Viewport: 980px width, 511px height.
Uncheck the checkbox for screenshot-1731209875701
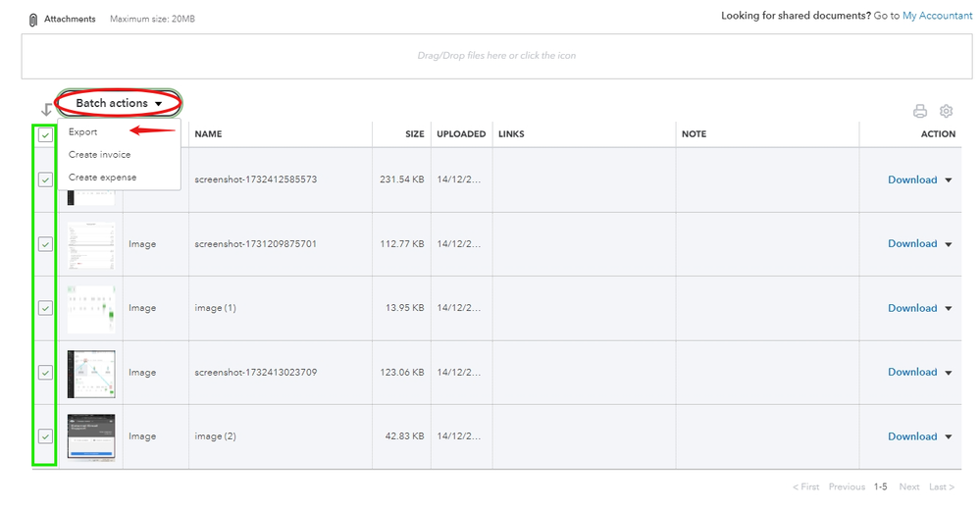(x=45, y=244)
